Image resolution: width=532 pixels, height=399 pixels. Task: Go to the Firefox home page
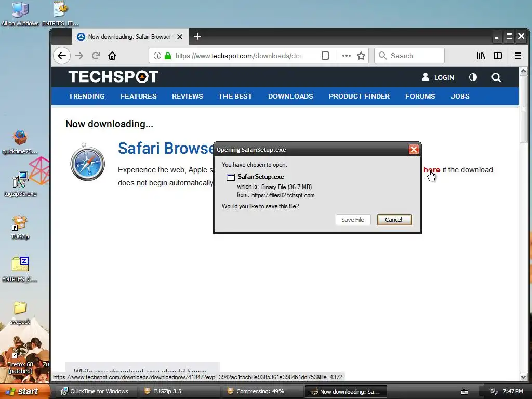pos(112,56)
